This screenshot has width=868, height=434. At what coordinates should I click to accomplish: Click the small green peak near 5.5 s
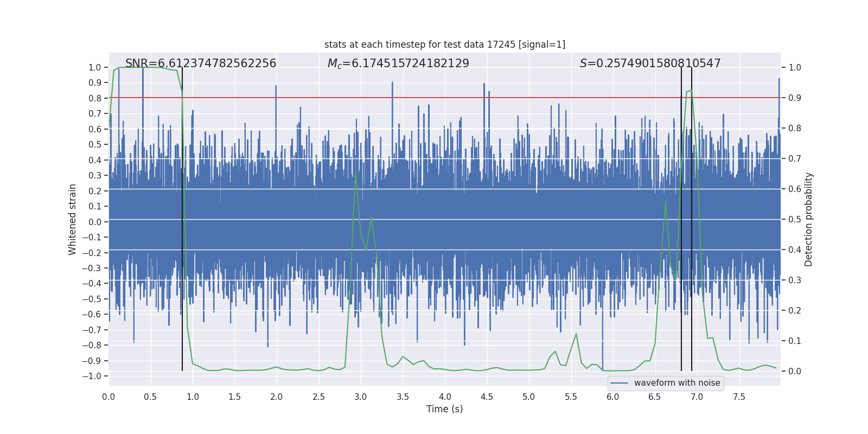click(576, 334)
